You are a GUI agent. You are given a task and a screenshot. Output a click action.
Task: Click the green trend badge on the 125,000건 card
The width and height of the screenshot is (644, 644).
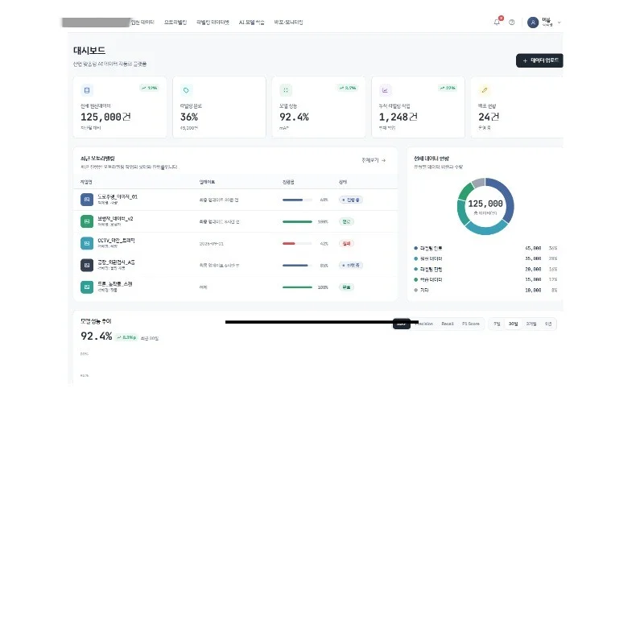click(150, 88)
